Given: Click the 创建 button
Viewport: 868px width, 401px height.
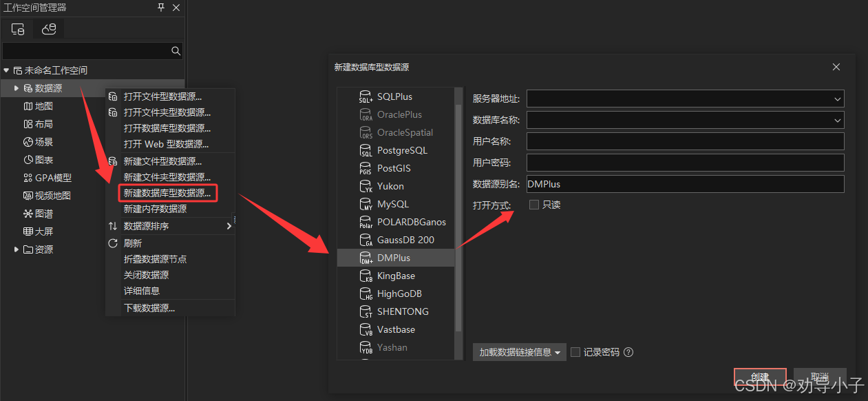Looking at the screenshot, I should [760, 378].
